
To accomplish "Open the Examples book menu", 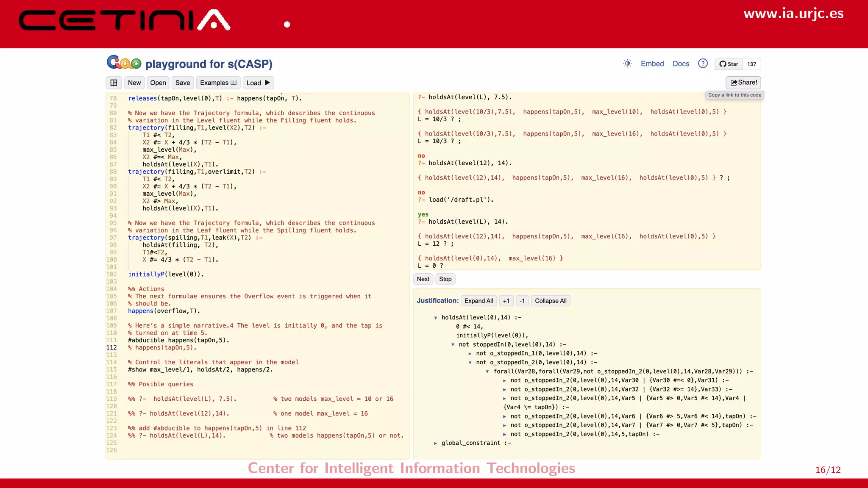I will pyautogui.click(x=218, y=83).
